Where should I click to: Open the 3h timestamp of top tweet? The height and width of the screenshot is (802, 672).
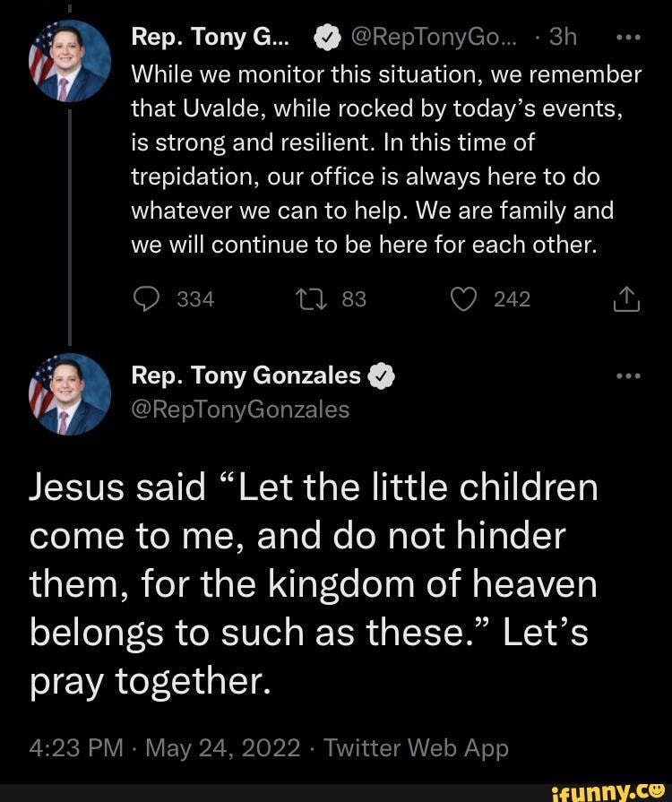click(x=562, y=38)
